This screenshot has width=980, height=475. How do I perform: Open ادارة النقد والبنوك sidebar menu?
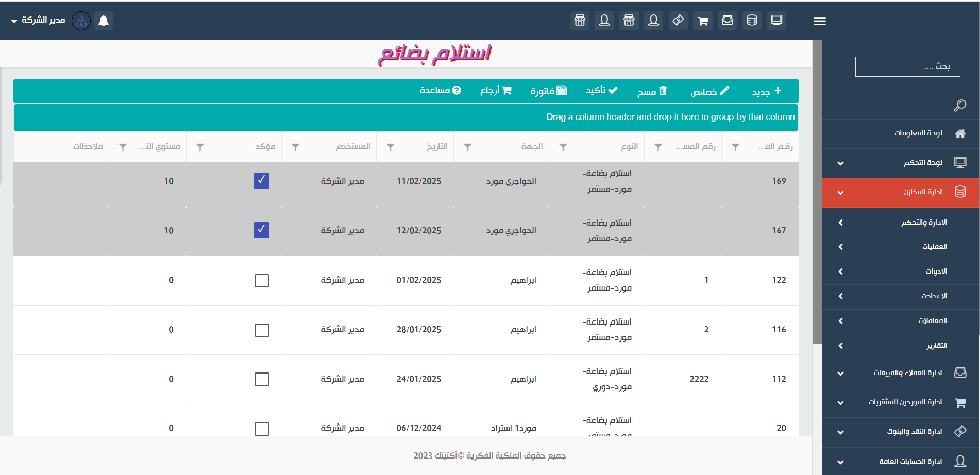tap(901, 432)
